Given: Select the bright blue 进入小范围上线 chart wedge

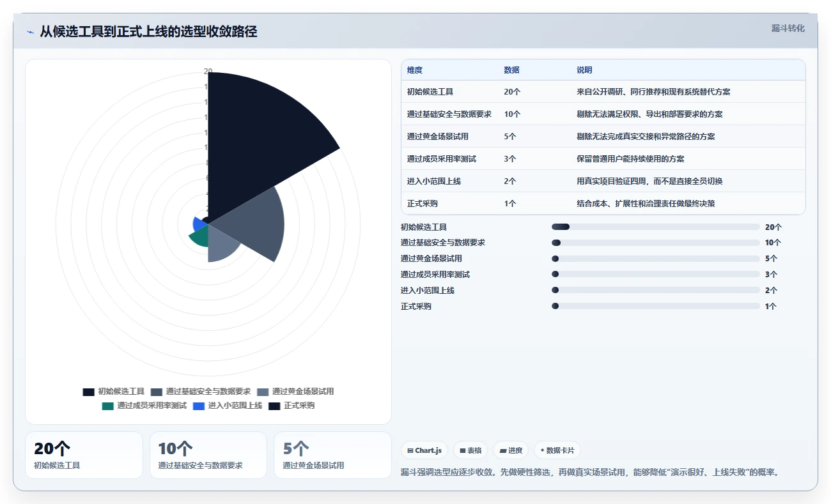Looking at the screenshot, I should click(x=199, y=224).
